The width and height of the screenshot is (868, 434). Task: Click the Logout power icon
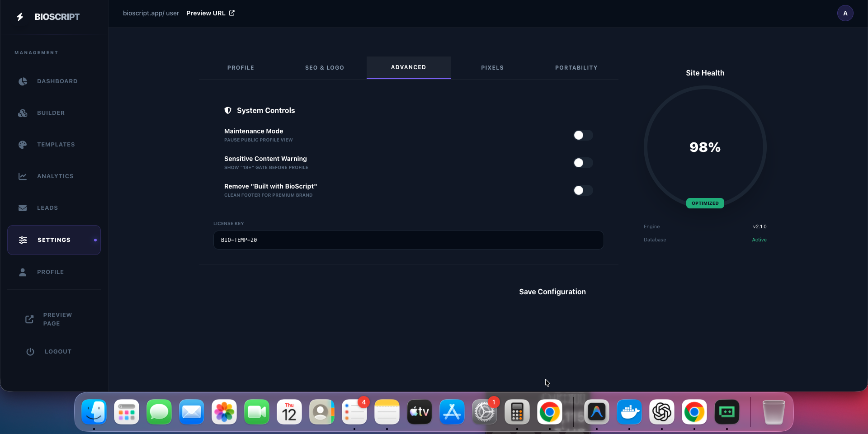tap(30, 352)
